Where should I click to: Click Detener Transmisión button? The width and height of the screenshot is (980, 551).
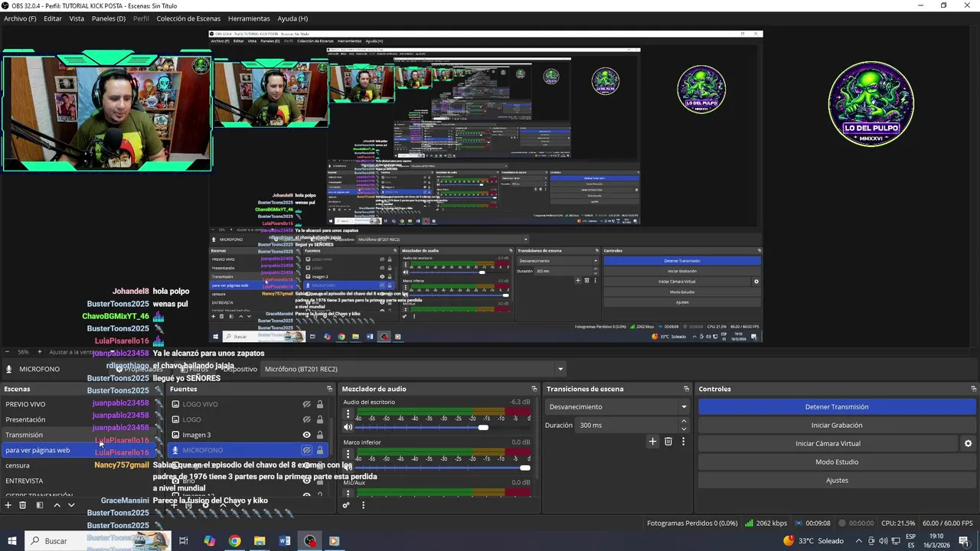[x=837, y=407]
